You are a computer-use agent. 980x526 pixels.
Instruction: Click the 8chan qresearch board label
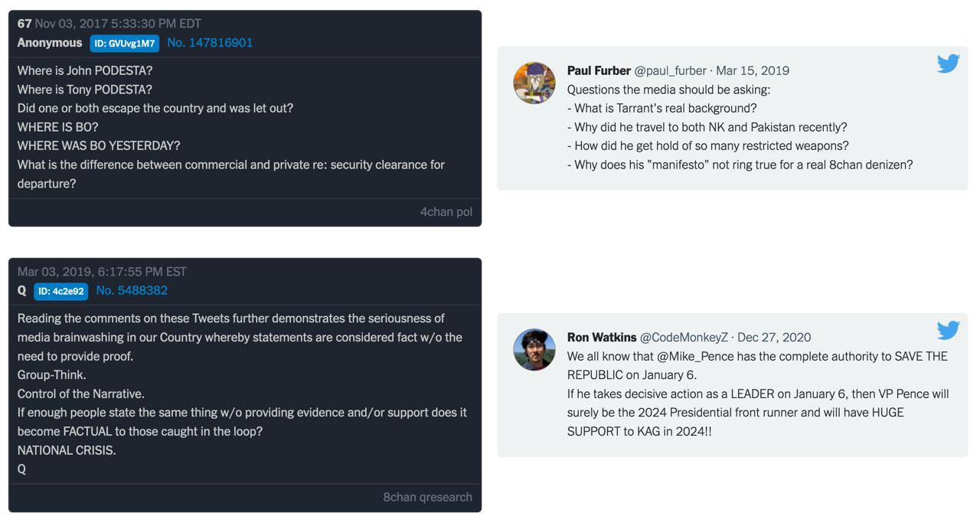click(x=427, y=498)
